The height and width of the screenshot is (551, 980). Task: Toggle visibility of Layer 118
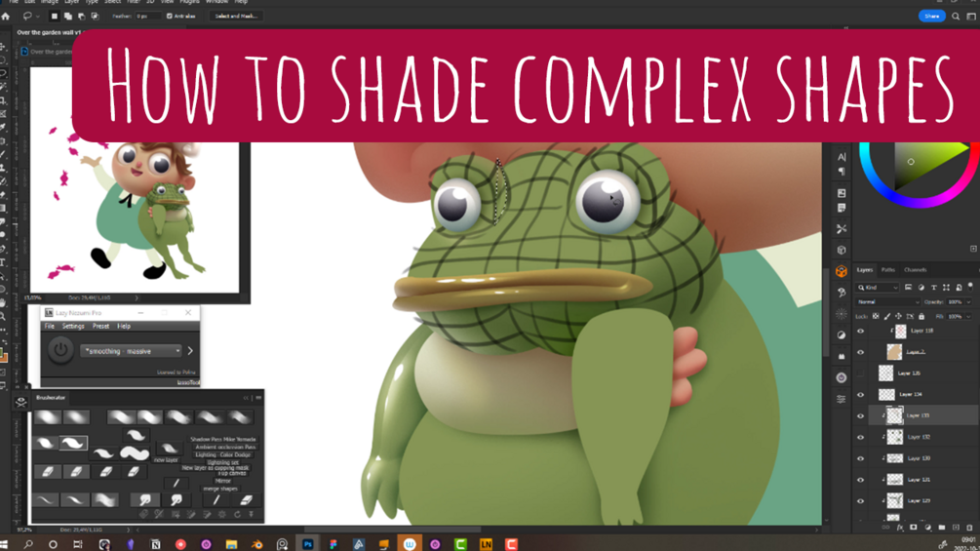(x=861, y=332)
